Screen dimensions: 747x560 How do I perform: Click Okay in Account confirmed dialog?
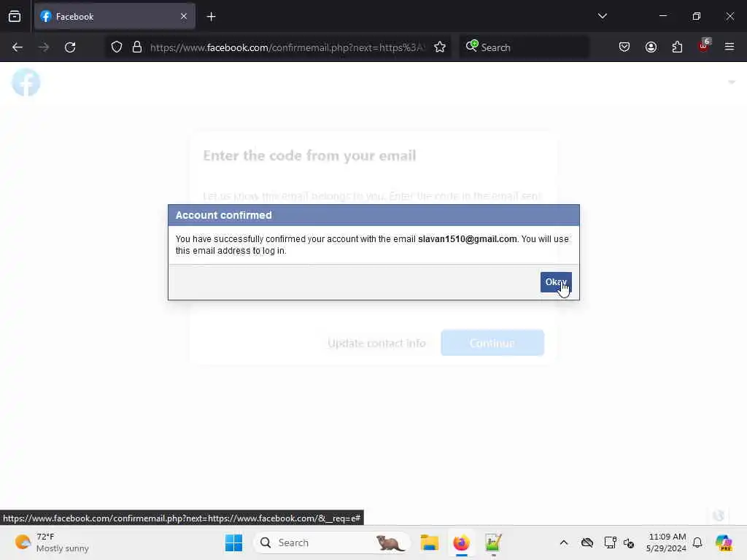(555, 282)
